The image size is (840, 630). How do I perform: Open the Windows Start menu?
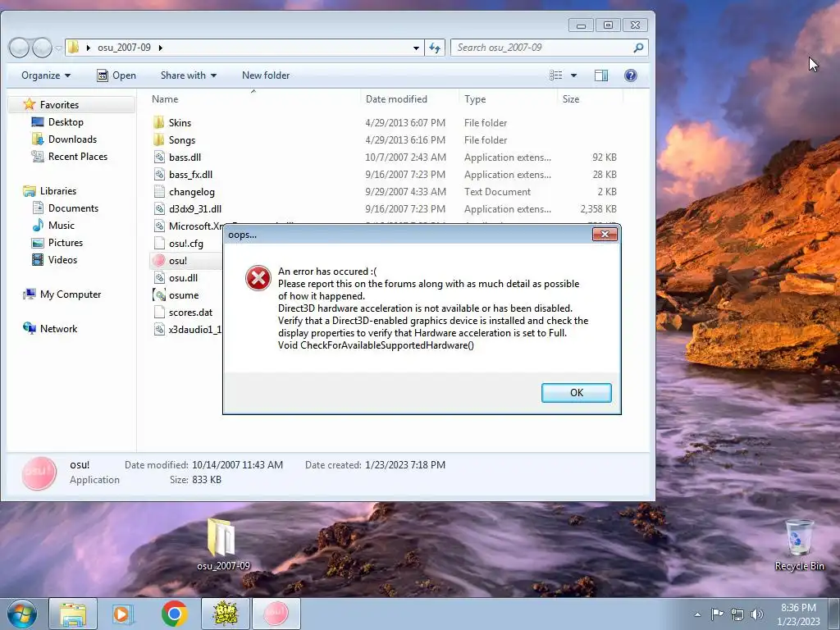(x=22, y=614)
